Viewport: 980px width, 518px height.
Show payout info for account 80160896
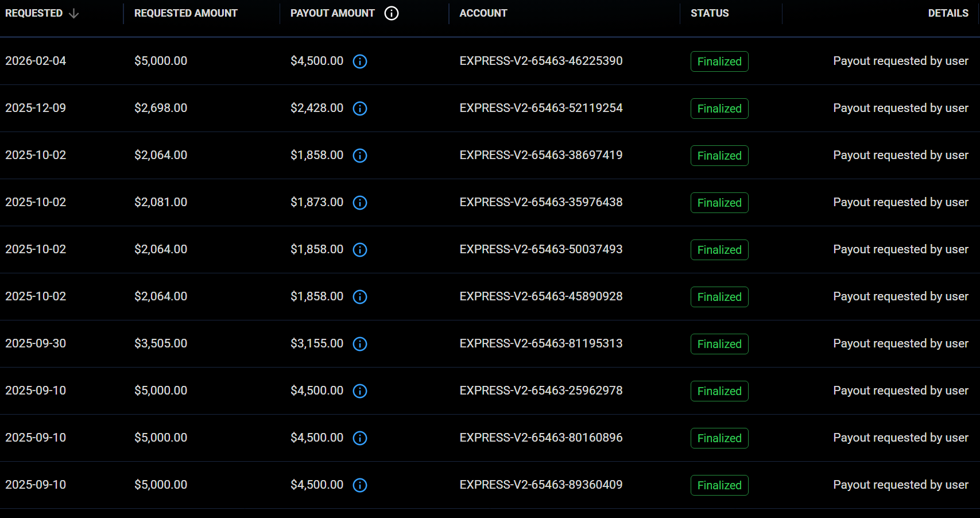(360, 438)
